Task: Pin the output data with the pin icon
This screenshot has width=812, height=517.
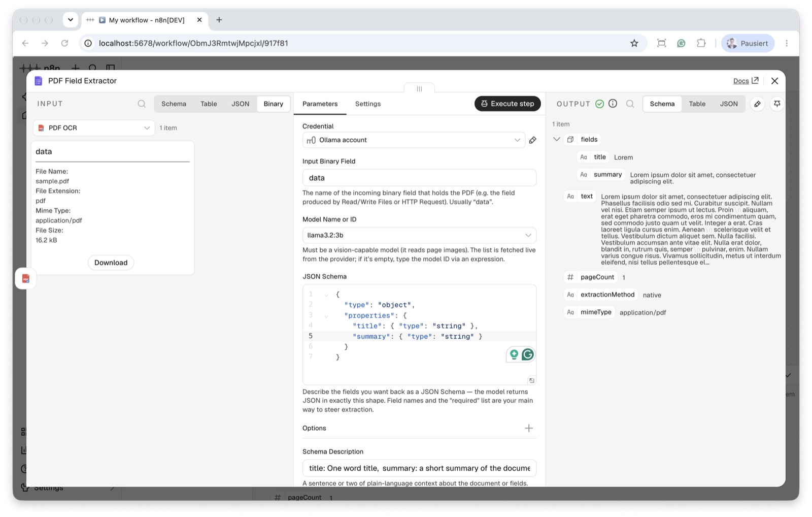Action: coord(777,104)
